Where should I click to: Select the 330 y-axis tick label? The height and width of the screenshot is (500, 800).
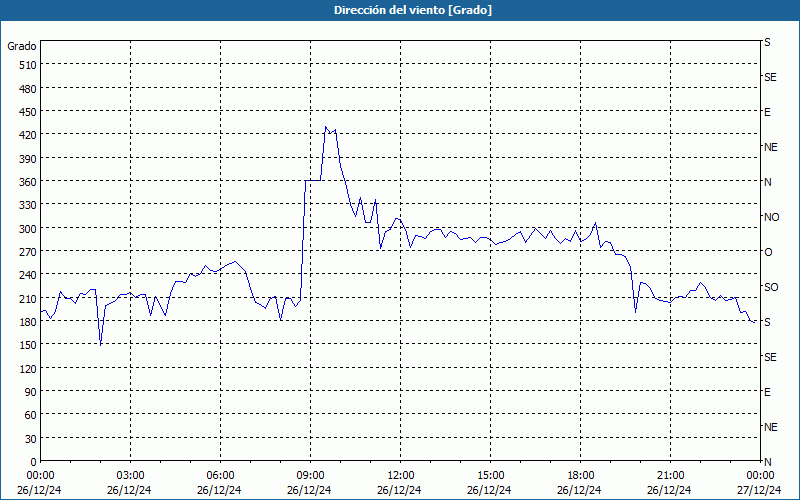click(28, 205)
